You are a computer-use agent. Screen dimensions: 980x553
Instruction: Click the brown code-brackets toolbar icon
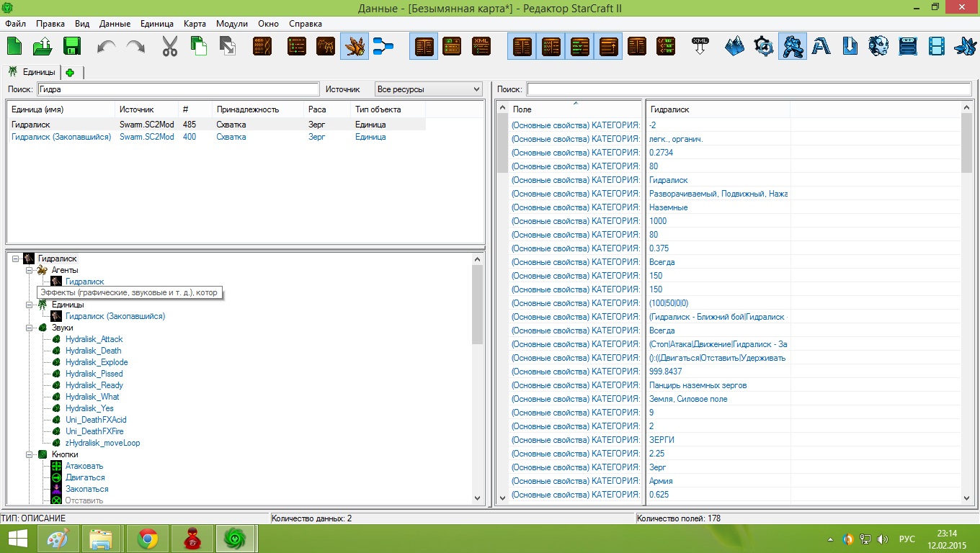(x=667, y=47)
